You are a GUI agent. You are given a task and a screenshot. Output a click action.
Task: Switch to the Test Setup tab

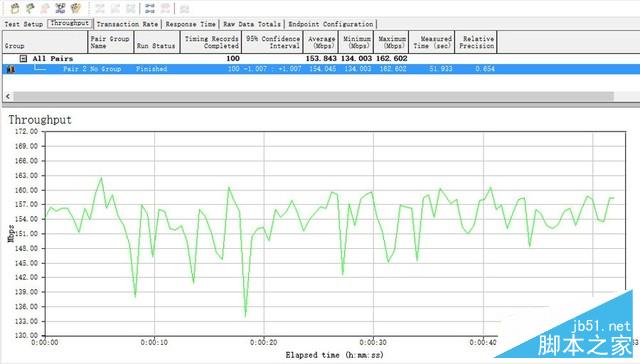click(x=24, y=24)
